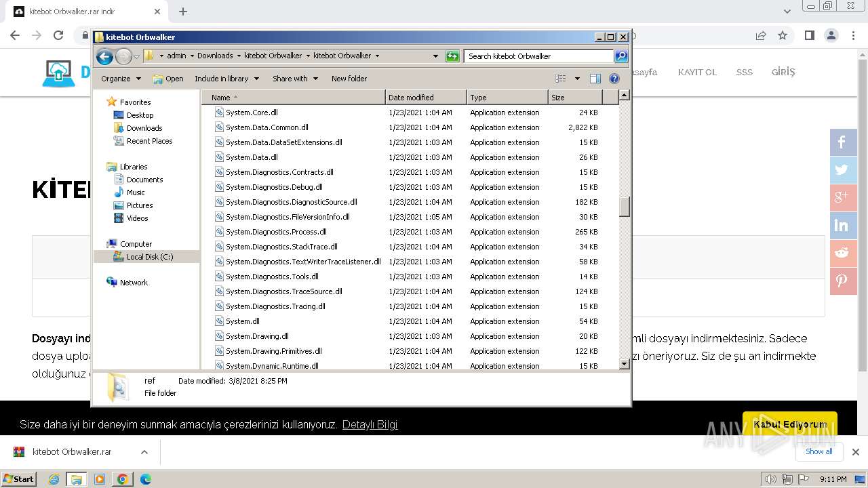Select the Desktop favorite in sidebar

pyautogui.click(x=140, y=115)
